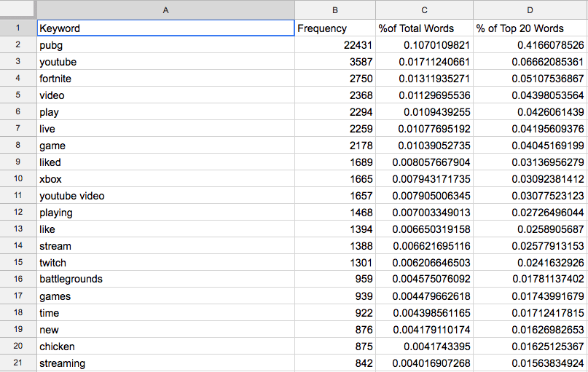588x372 pixels.
Task: Click frequency value 2259
Action: [x=335, y=129]
